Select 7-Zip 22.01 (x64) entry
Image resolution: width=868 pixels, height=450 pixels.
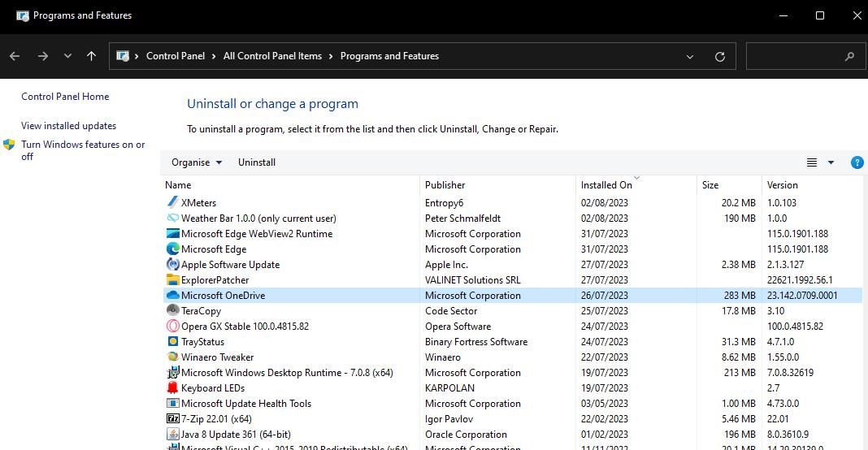[216, 419]
